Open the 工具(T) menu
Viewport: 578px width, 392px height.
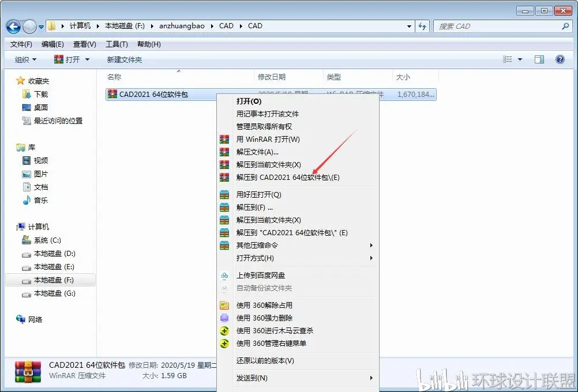pyautogui.click(x=117, y=44)
